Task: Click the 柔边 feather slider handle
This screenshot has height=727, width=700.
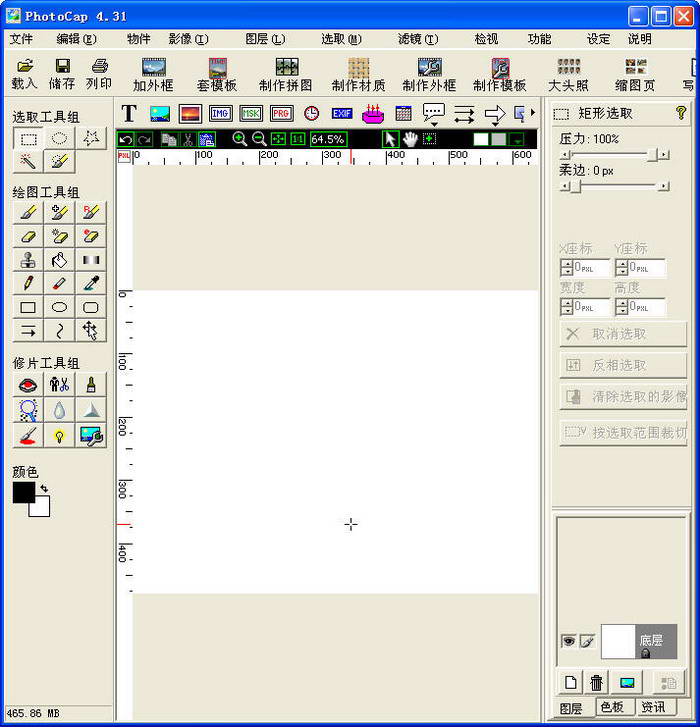Action: [575, 186]
